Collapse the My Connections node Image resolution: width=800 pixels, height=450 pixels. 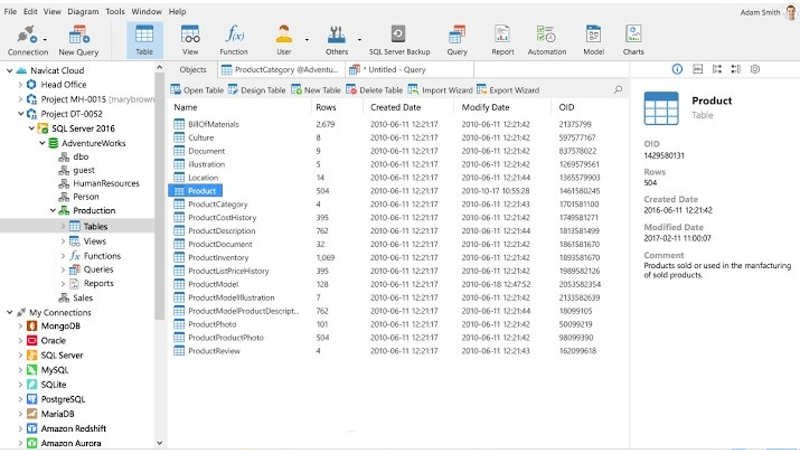coord(10,312)
